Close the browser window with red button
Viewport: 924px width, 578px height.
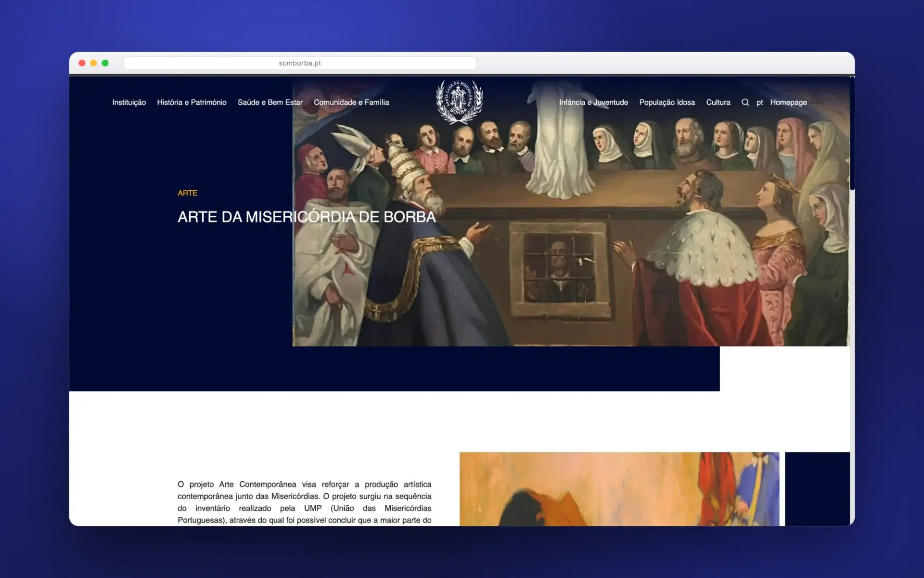[x=82, y=63]
